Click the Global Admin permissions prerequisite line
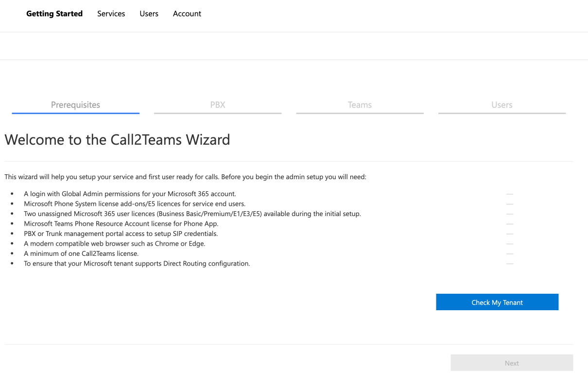This screenshot has height=385, width=588. (x=130, y=194)
